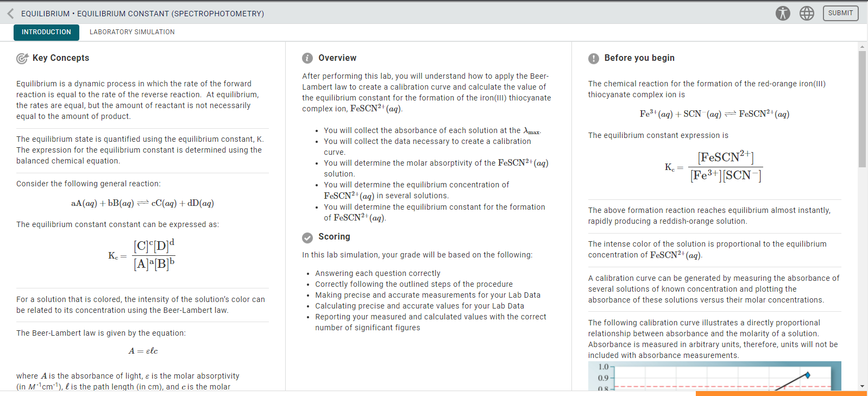Open the accessibility options icon
Screen dimensions: 868x396
click(x=783, y=13)
